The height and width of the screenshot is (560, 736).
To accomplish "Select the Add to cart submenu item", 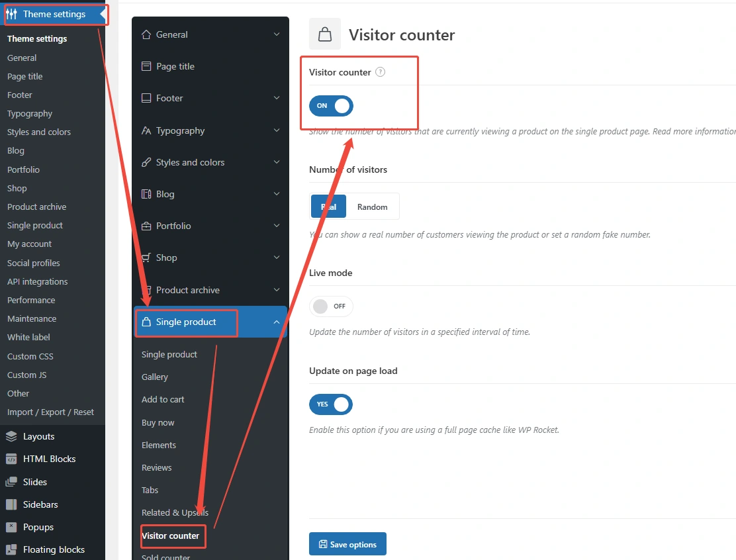I will 163,399.
